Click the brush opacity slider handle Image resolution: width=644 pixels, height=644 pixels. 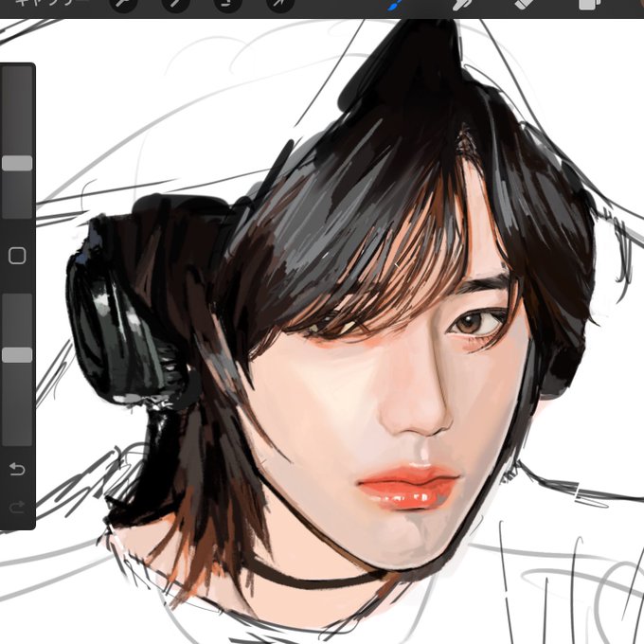17,355
